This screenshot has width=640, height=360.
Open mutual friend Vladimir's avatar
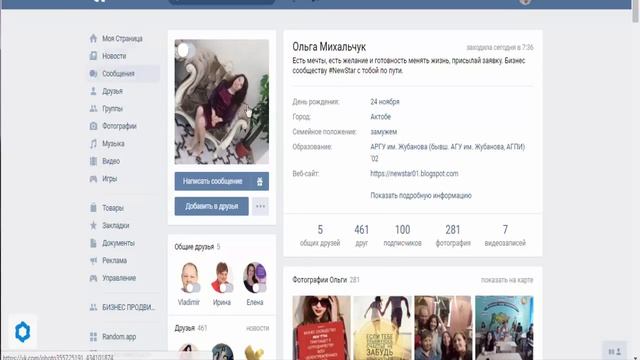[189, 278]
